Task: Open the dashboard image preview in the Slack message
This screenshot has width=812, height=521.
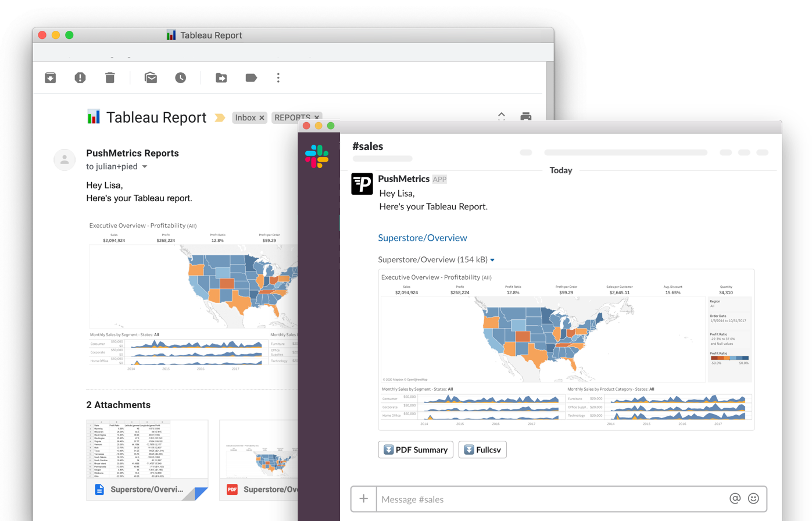Action: (566, 349)
